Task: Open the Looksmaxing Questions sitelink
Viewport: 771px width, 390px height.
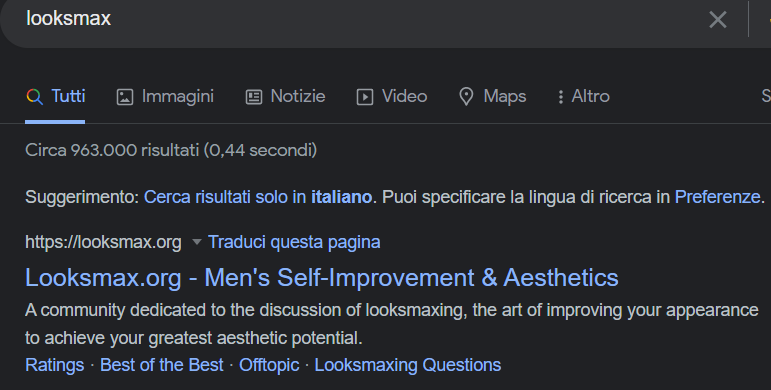Action: (x=408, y=365)
